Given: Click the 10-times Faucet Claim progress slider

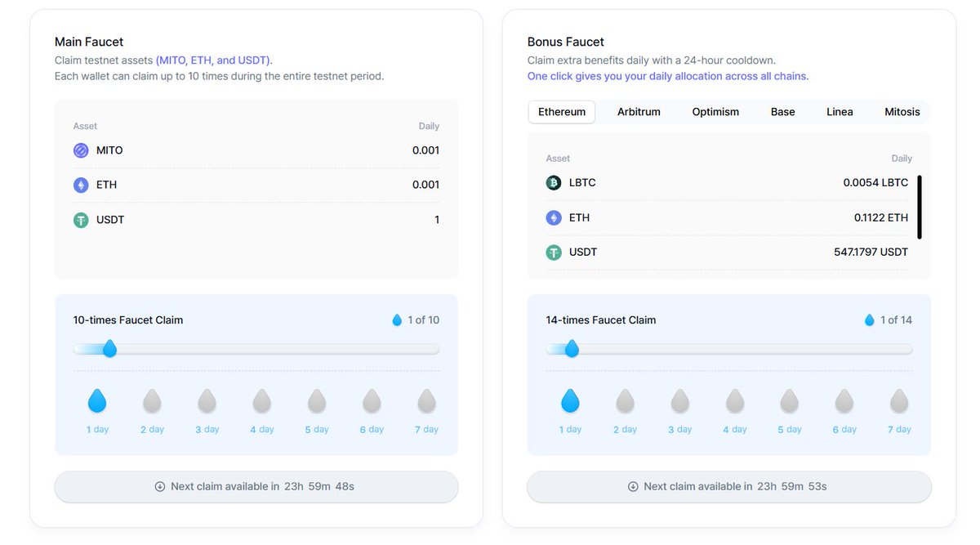Looking at the screenshot, I should click(256, 349).
